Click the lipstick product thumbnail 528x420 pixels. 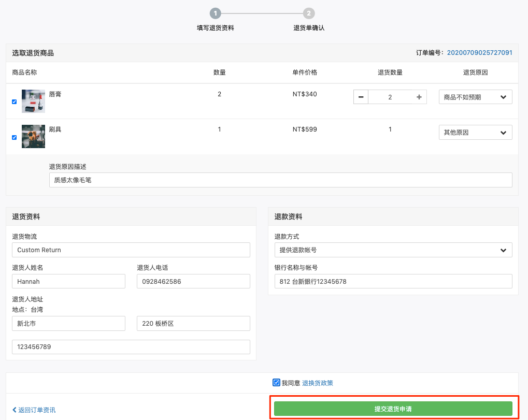pyautogui.click(x=33, y=101)
